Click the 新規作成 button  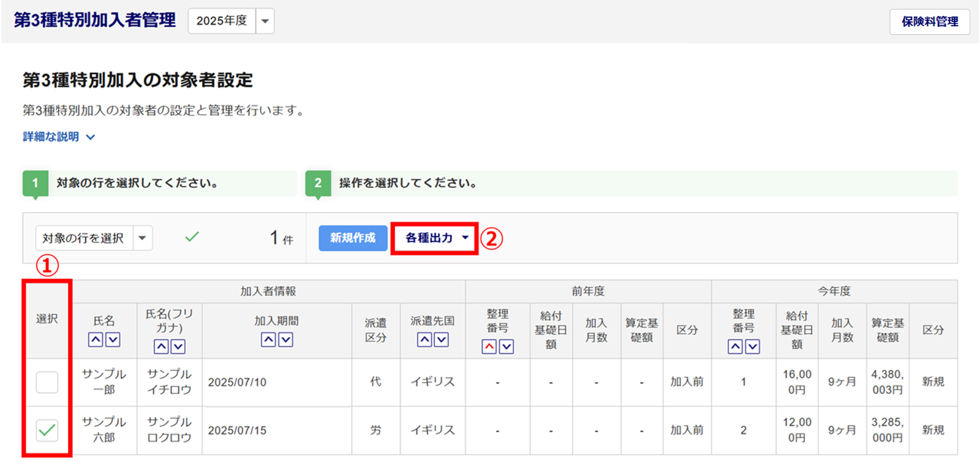click(353, 238)
